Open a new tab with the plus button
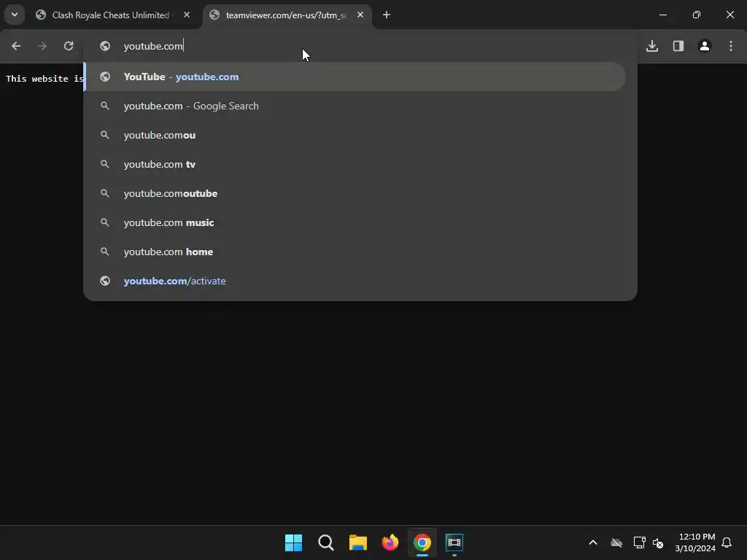 387,15
